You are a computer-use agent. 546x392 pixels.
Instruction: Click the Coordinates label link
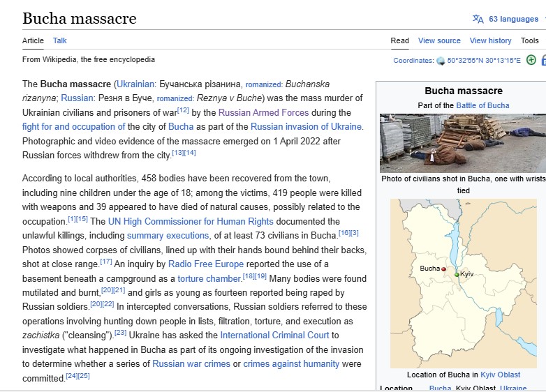pyautogui.click(x=413, y=61)
